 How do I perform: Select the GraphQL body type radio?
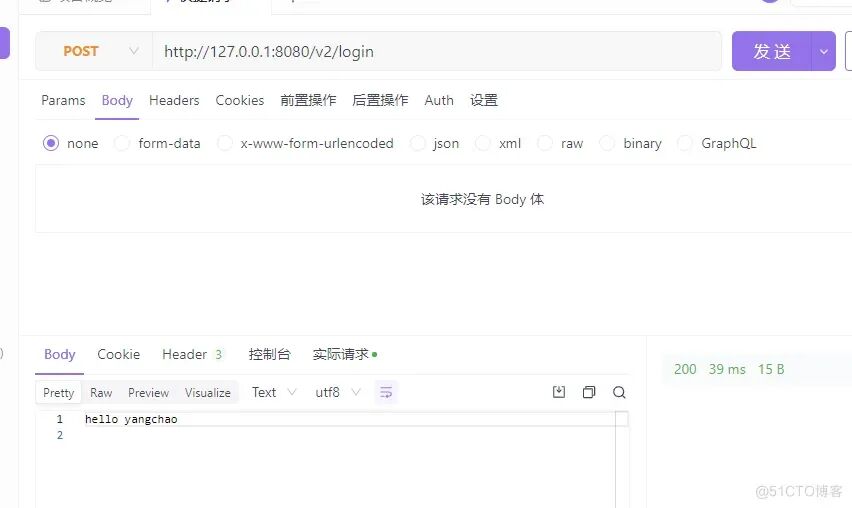(685, 143)
